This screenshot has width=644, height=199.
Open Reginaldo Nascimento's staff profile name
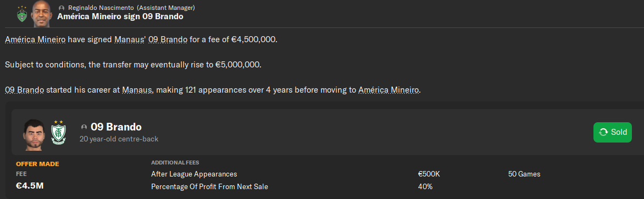tap(102, 8)
